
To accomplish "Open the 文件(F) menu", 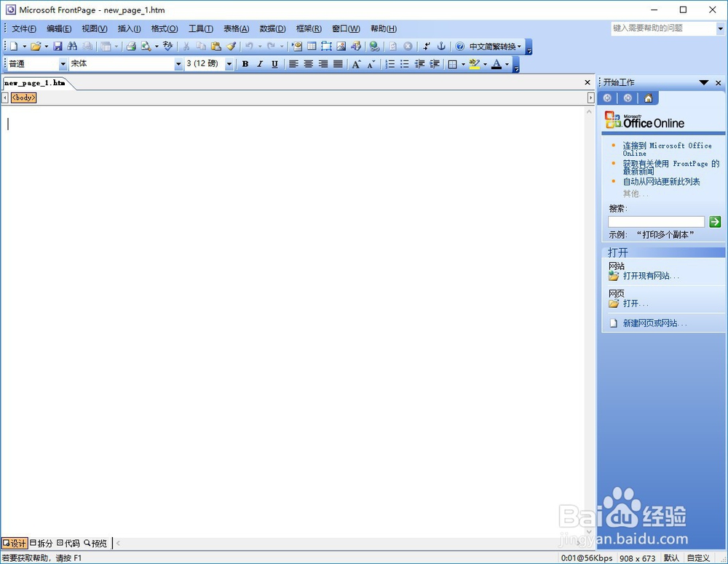I will (24, 29).
